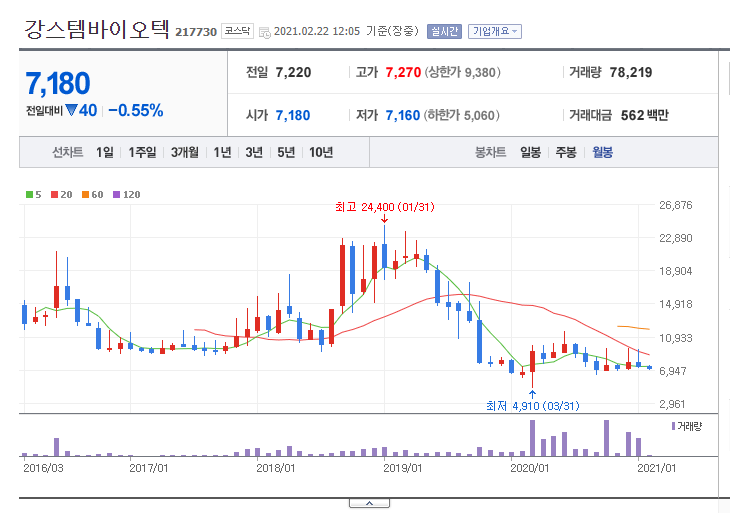
Task: Click the 거래대금 value 562 백만
Action: (x=644, y=115)
